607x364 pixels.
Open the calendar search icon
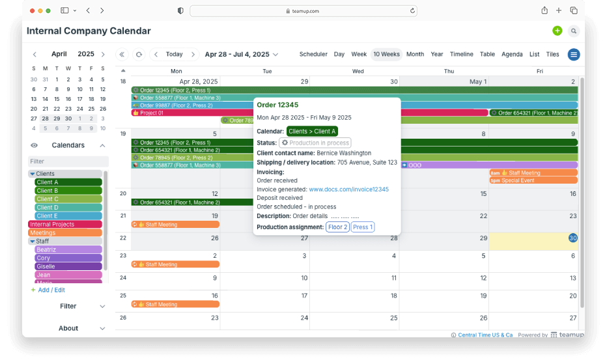click(574, 31)
